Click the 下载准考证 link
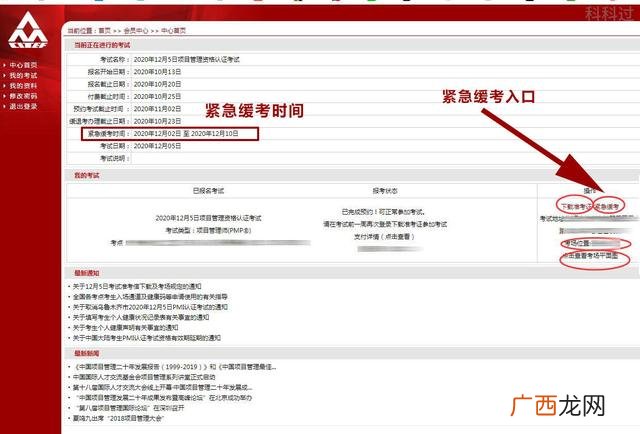Image resolution: width=640 pixels, height=434 pixels. click(x=576, y=207)
